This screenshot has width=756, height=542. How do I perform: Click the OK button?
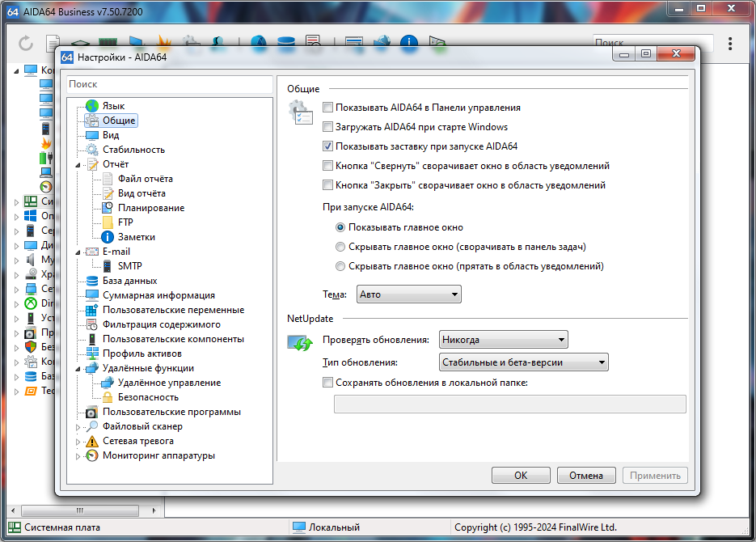click(x=521, y=476)
